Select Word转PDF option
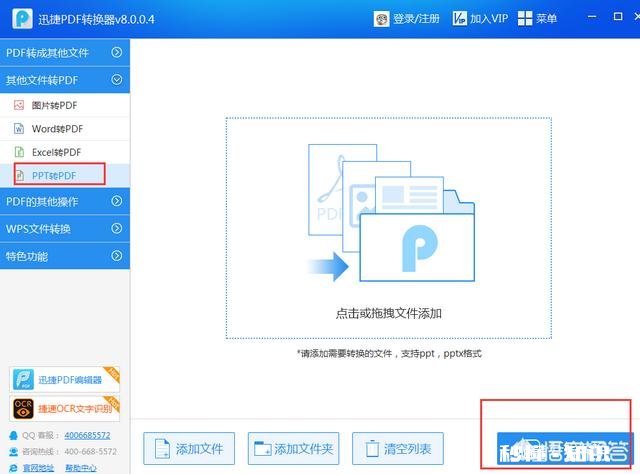Screen dimensions: 640x474 [65, 129]
